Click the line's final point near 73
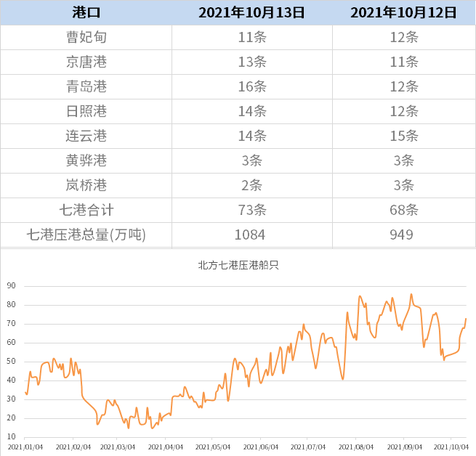Image resolution: width=476 pixels, height=456 pixels. click(x=466, y=319)
